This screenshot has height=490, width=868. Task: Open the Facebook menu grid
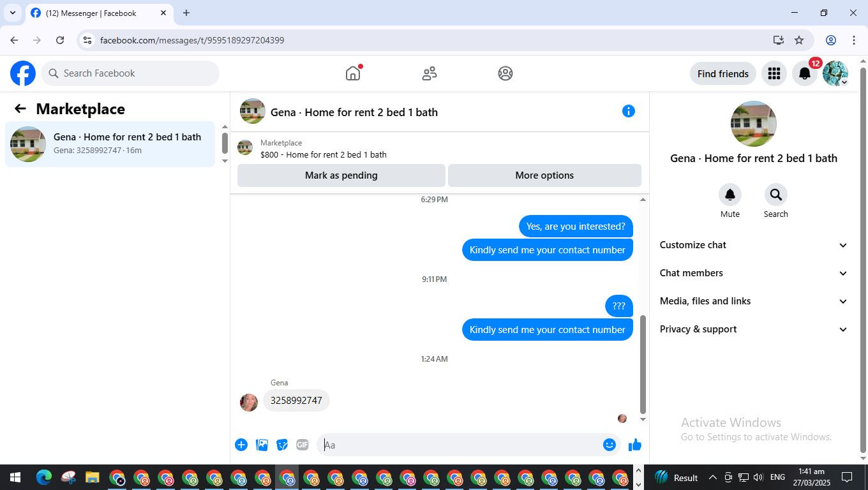774,73
